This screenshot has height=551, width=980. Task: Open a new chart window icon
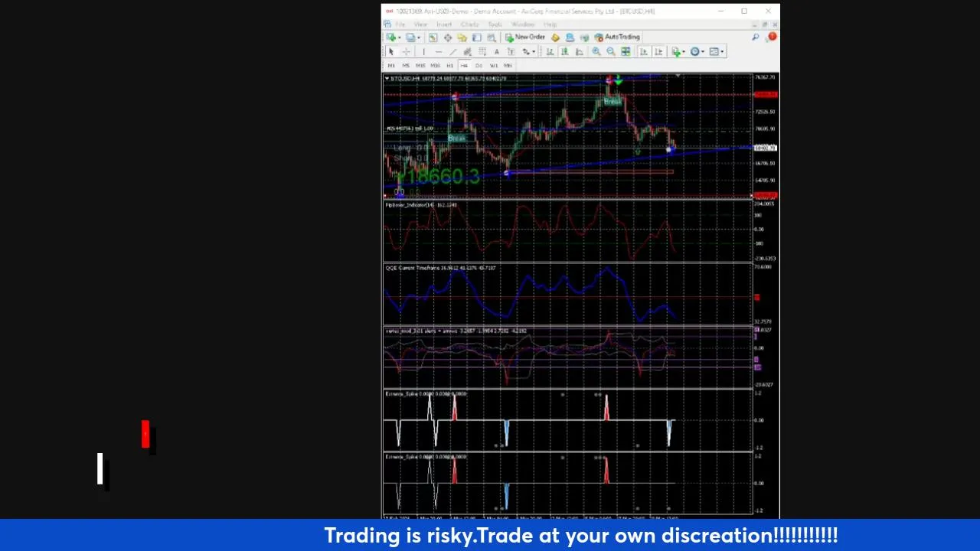(x=391, y=37)
